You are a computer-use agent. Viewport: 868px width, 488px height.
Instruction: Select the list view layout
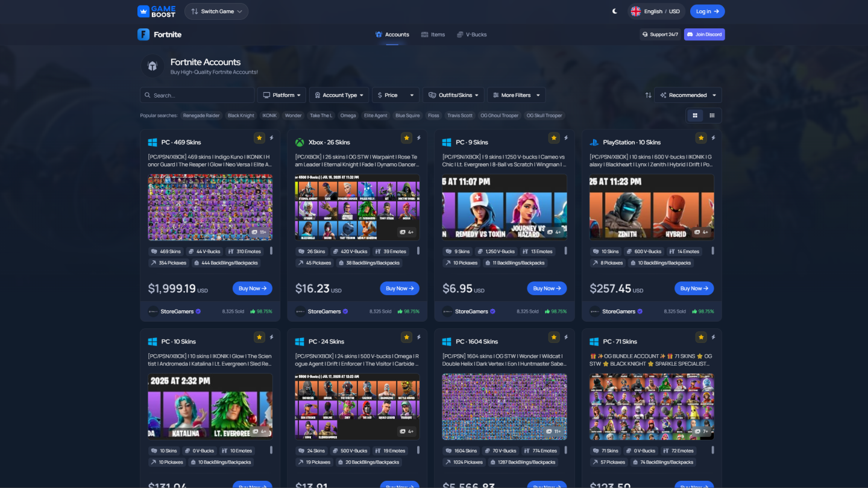tap(712, 115)
